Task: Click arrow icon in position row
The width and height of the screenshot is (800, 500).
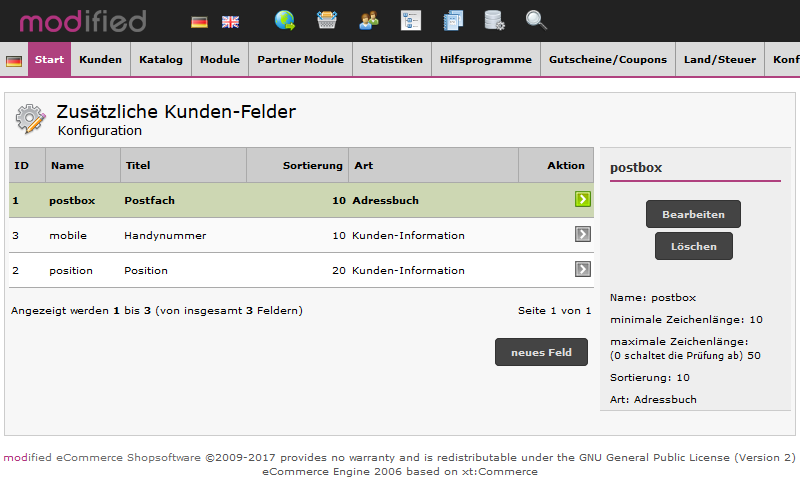Action: tap(583, 269)
